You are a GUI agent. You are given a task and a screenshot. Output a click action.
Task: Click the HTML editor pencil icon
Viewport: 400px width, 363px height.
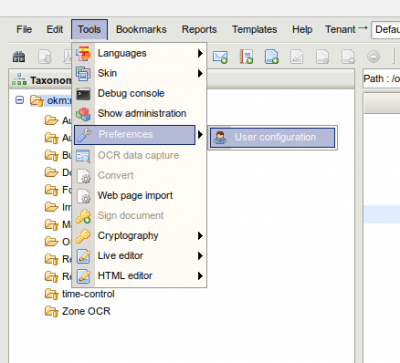click(x=83, y=276)
